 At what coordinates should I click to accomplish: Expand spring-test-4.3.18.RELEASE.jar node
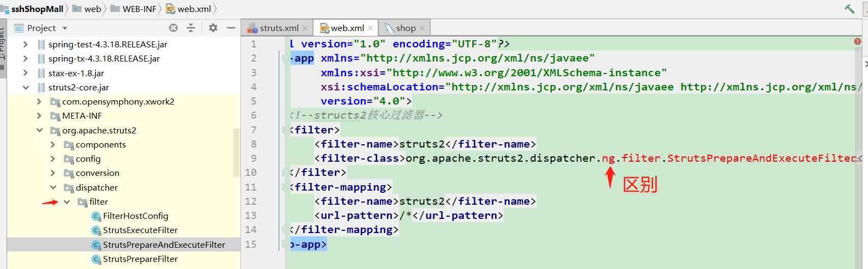point(25,44)
